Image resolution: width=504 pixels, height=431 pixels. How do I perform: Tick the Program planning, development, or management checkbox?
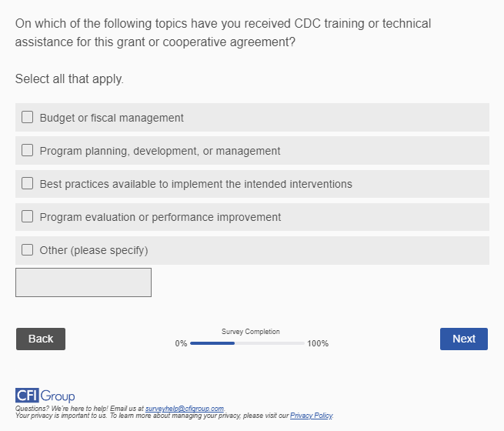(x=28, y=151)
